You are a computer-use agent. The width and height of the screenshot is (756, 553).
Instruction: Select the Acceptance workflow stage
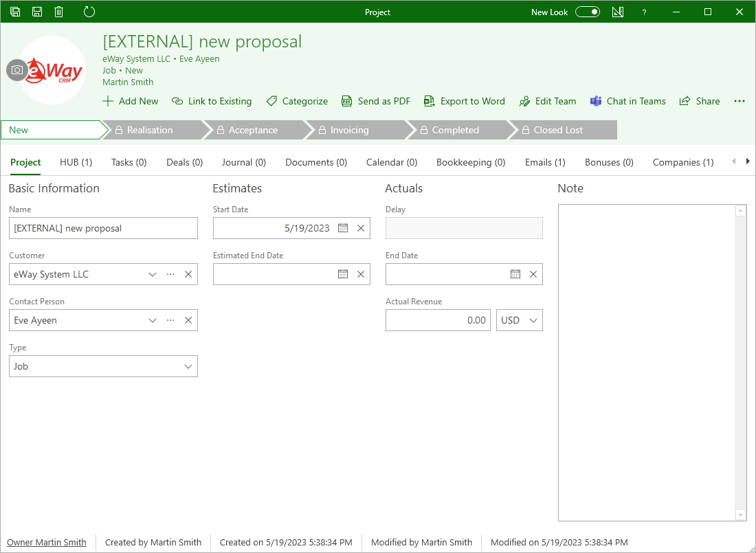pos(257,130)
